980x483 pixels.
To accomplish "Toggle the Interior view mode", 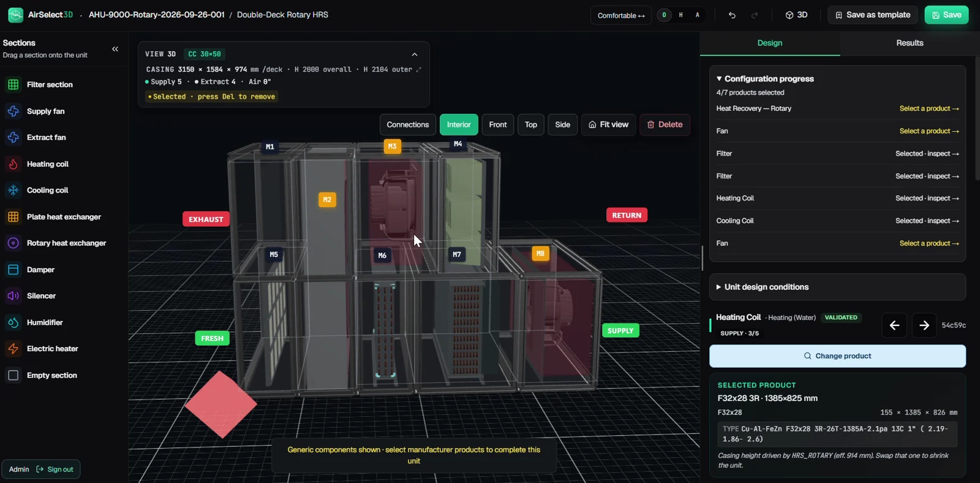I will pyautogui.click(x=459, y=124).
